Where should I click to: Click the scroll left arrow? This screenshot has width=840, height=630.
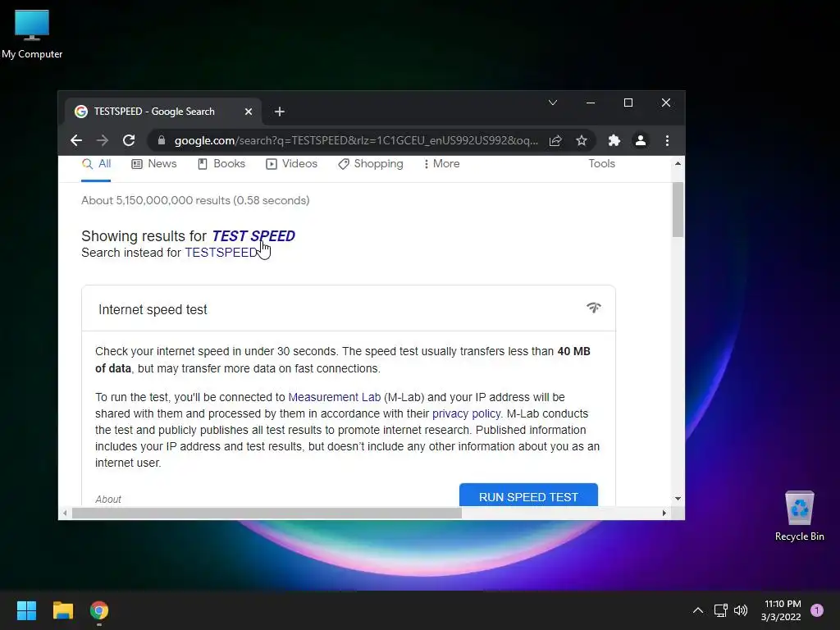point(65,514)
